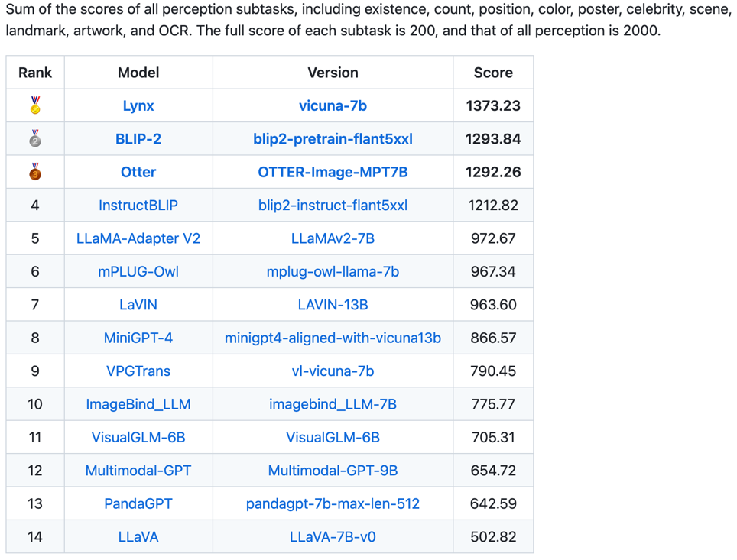Follow the pandagpt-7b-max-len-512 version link

coord(333,503)
